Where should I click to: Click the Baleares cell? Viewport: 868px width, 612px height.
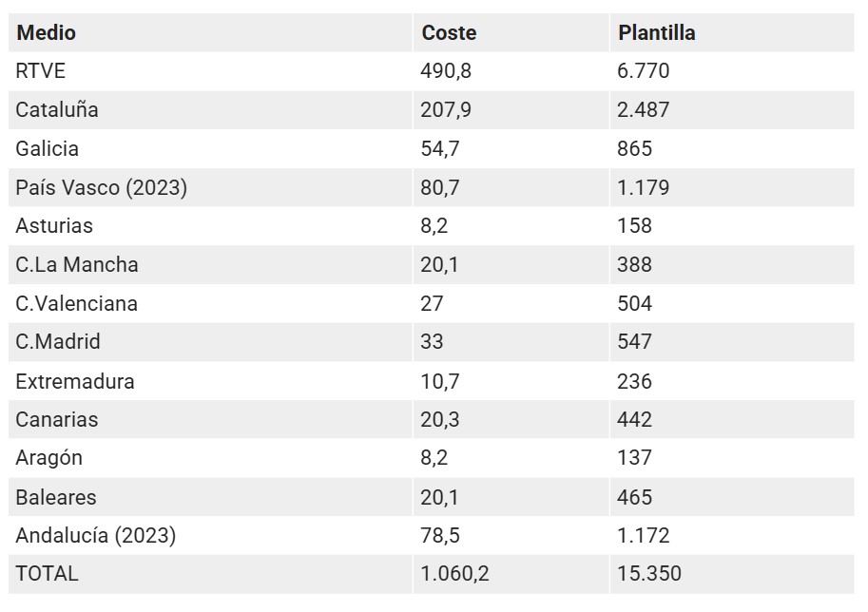[x=55, y=497]
